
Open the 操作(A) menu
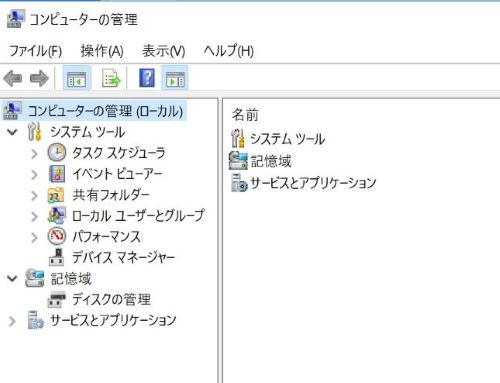coord(102,51)
